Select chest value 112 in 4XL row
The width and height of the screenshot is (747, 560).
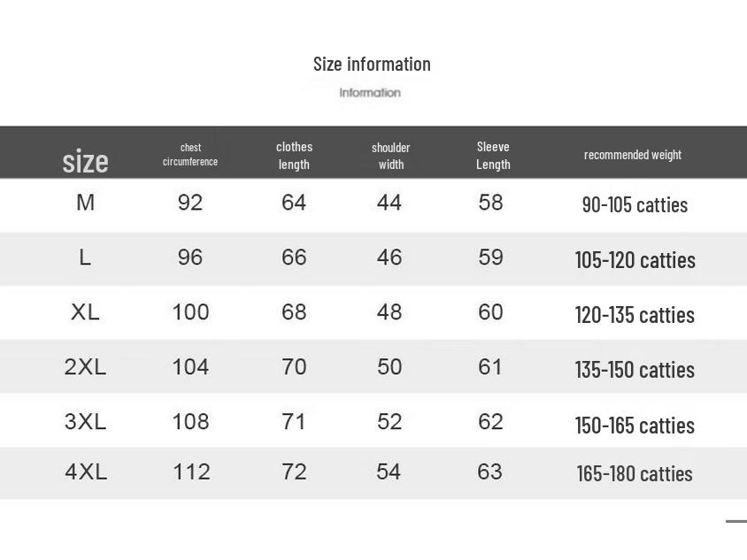click(x=190, y=472)
